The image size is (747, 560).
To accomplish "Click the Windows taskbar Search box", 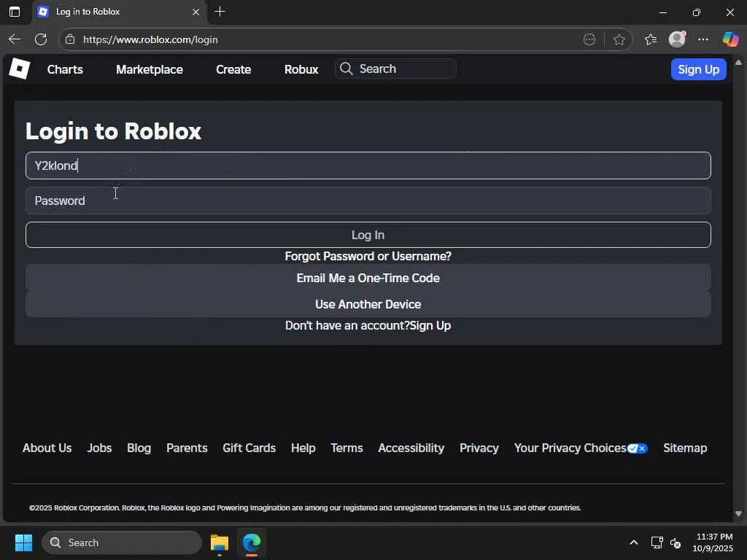I will pos(122,542).
